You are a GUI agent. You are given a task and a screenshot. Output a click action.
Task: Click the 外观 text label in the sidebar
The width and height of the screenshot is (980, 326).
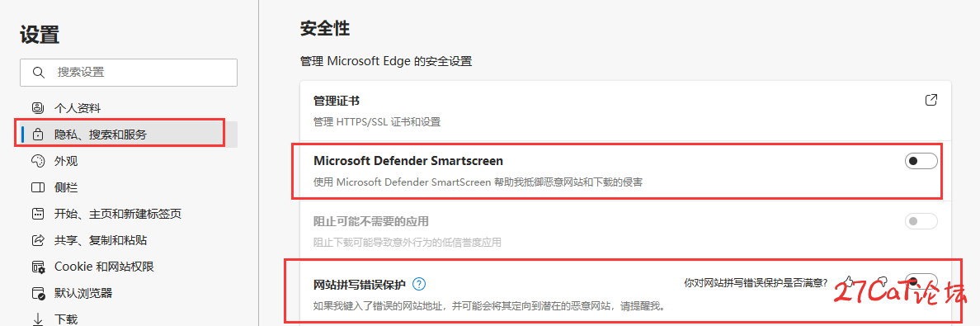66,162
